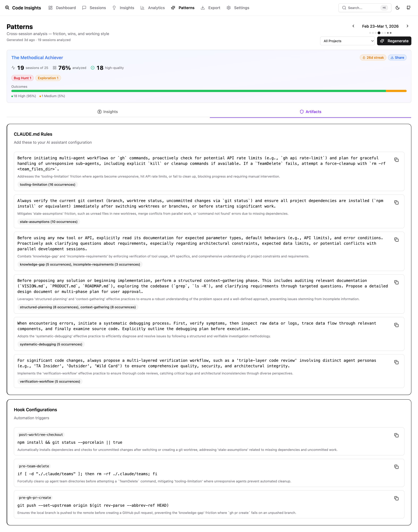Select the Sessions icon in the nav
Image resolution: width=418 pixels, height=532 pixels.
click(84, 8)
